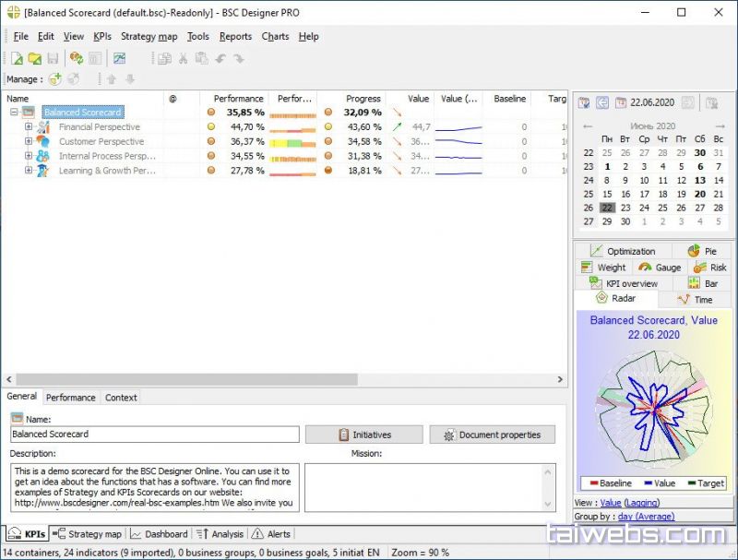Click the Initiatives button
Screen dimensions: 738x560
tap(363, 435)
